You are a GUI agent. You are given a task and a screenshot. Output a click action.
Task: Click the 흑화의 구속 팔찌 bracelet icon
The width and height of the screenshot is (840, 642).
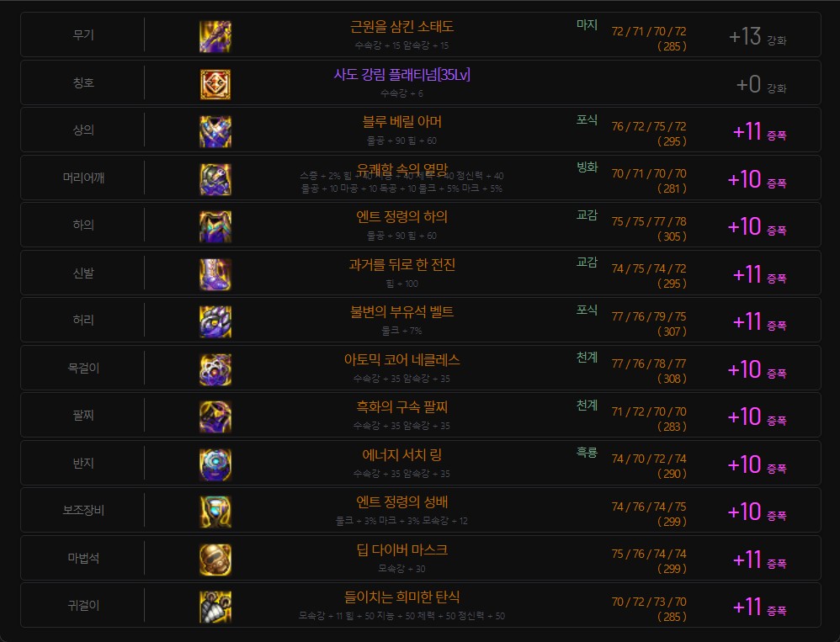(215, 417)
